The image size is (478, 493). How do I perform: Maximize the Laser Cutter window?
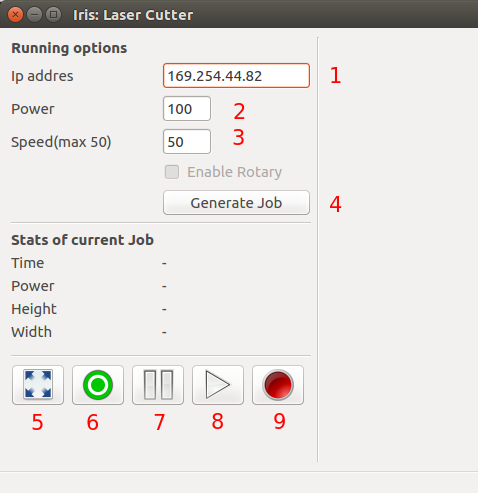[53, 15]
